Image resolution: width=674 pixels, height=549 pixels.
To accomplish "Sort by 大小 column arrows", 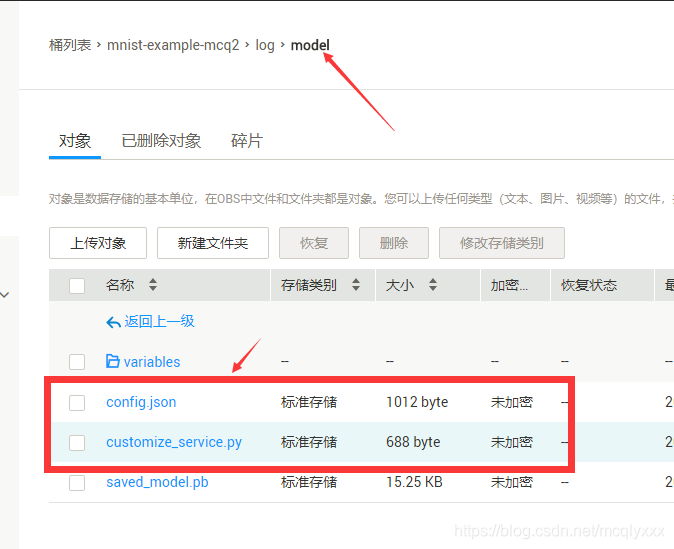I will coord(433,285).
